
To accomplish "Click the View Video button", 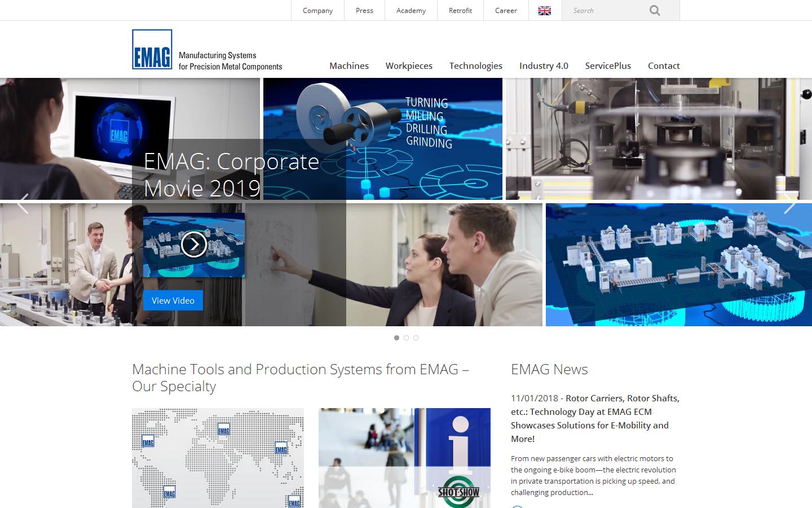I will (173, 300).
